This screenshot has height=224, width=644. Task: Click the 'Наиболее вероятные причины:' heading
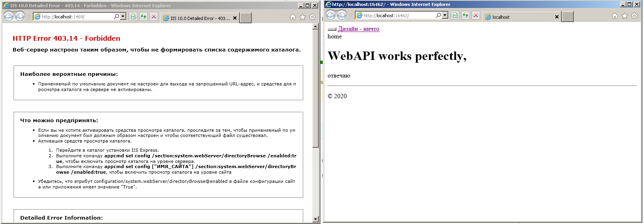coord(69,74)
